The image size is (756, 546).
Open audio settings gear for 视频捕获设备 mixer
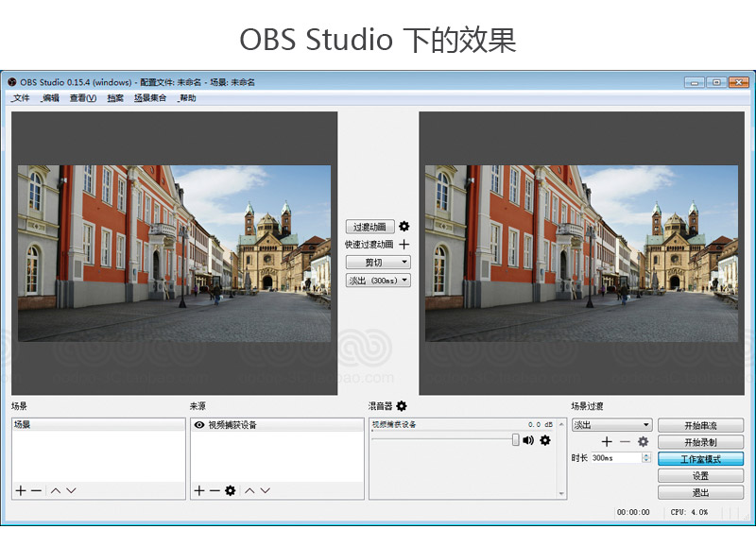click(545, 440)
